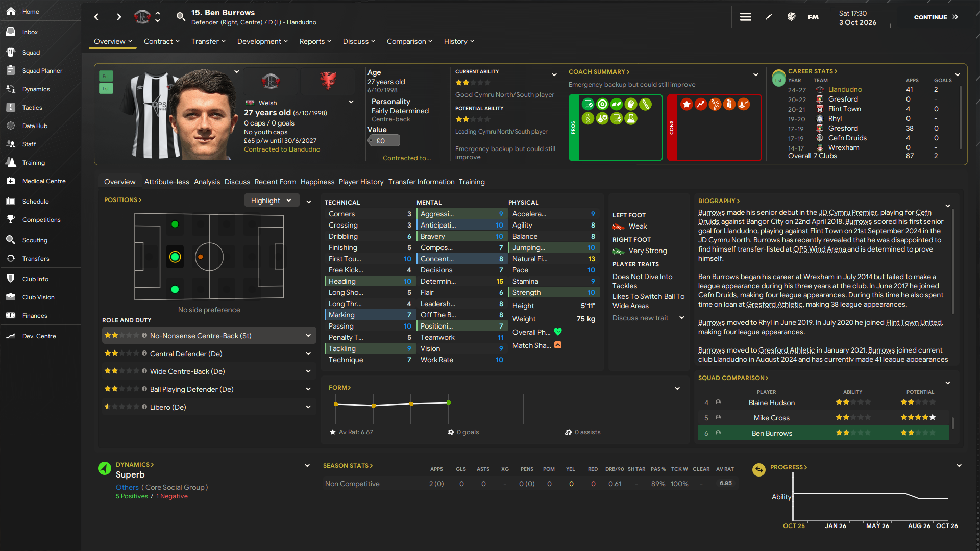Image resolution: width=980 pixels, height=551 pixels.
Task: Click the hamburger menu icon in top bar
Action: click(x=746, y=17)
